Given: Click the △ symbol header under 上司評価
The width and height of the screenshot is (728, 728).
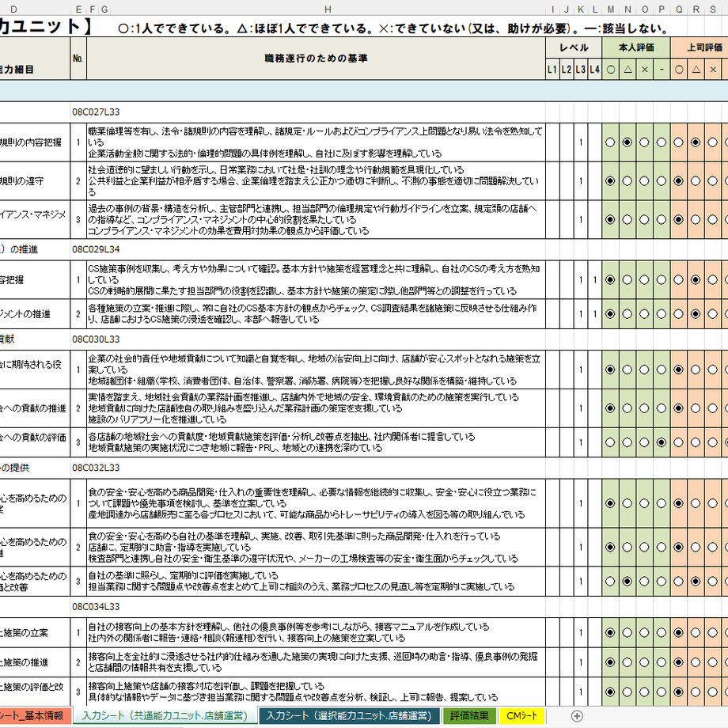Looking at the screenshot, I should (x=696, y=70).
